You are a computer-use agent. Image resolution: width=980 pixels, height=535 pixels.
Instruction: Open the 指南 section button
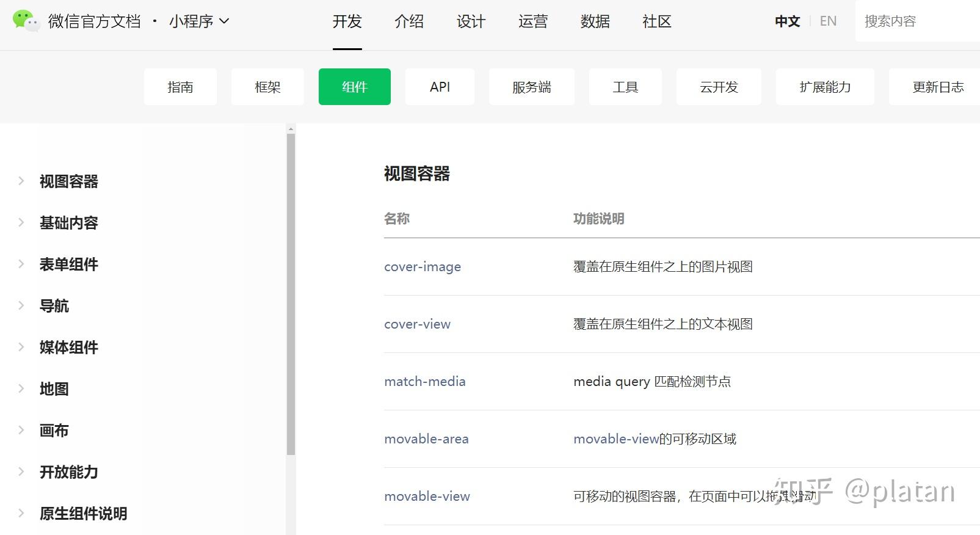[x=180, y=87]
